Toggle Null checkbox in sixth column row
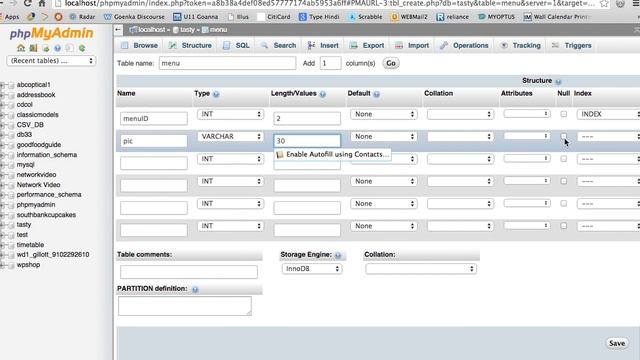Image resolution: width=640 pixels, height=360 pixels. pos(564,226)
